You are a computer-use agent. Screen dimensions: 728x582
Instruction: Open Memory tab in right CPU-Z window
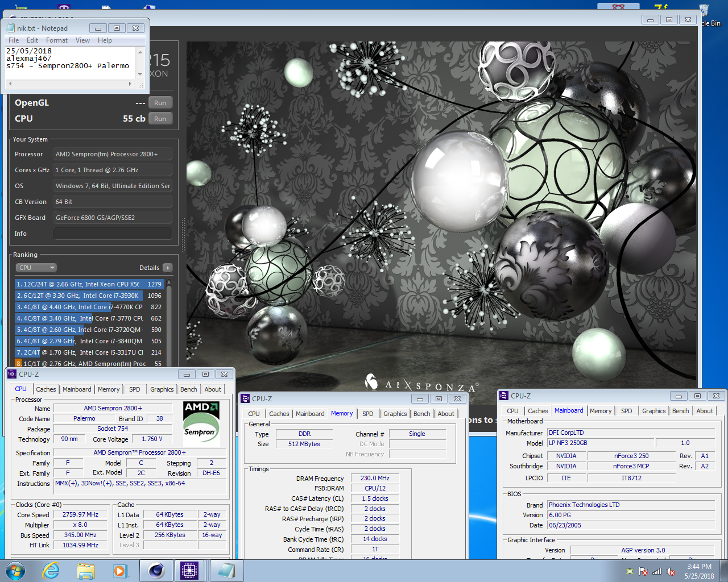coord(601,411)
